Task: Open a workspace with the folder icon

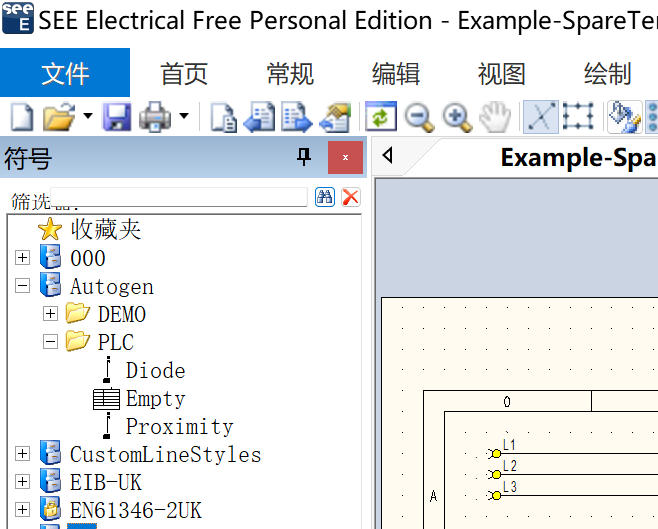Action: click(x=58, y=117)
